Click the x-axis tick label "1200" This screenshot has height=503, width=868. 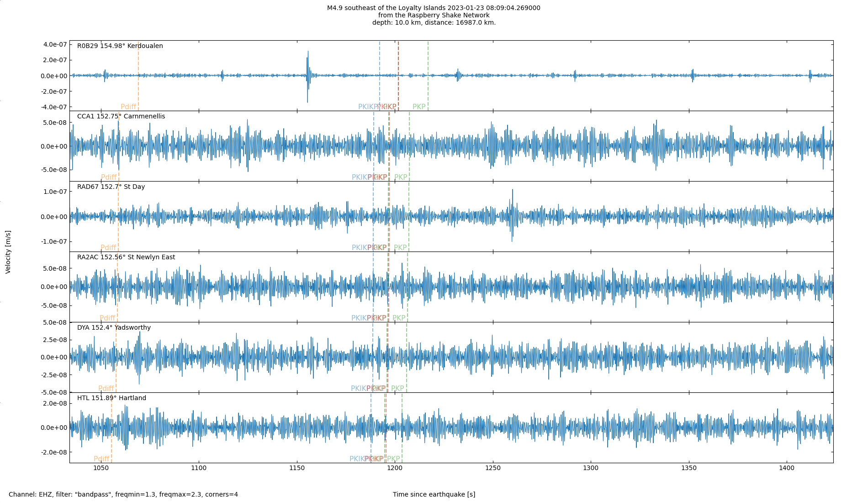[395, 468]
